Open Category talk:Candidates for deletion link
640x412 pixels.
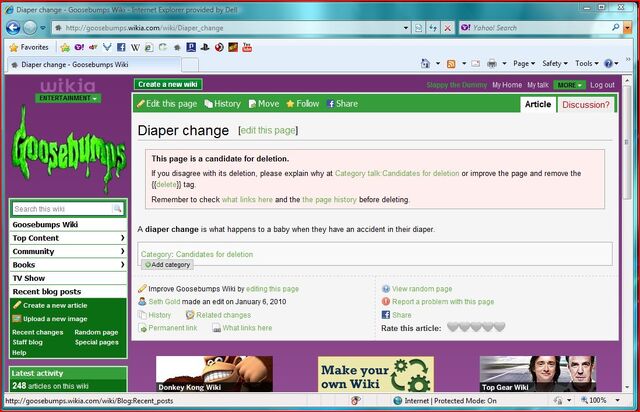397,173
